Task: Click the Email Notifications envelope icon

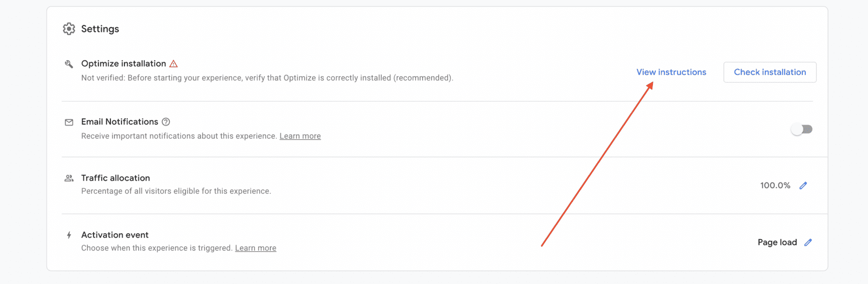Action: click(x=69, y=122)
